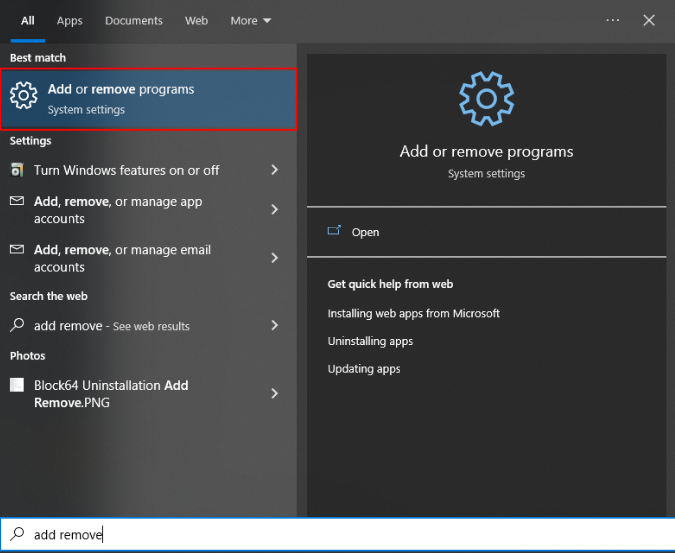The height and width of the screenshot is (553, 675).
Task: Expand the manage email accounts chevron
Action: pyautogui.click(x=274, y=258)
